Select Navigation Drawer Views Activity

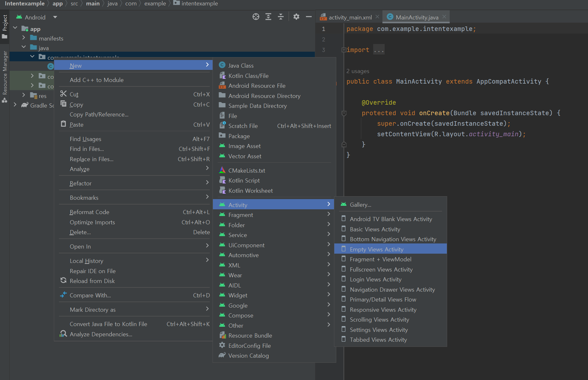click(391, 289)
